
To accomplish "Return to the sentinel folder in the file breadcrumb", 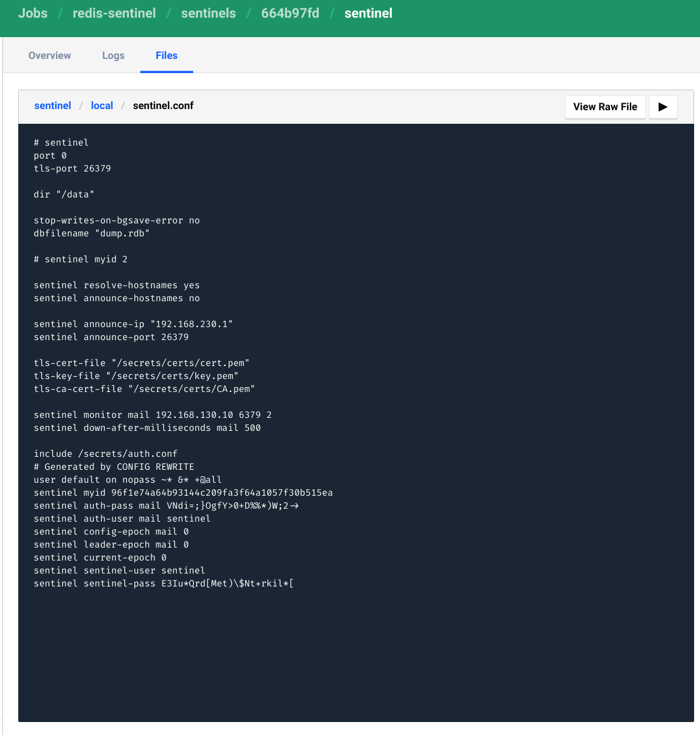I will tap(52, 106).
